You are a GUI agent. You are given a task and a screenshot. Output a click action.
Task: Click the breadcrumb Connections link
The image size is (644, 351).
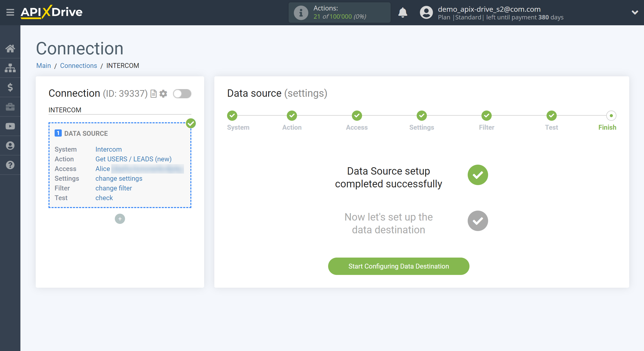(78, 66)
